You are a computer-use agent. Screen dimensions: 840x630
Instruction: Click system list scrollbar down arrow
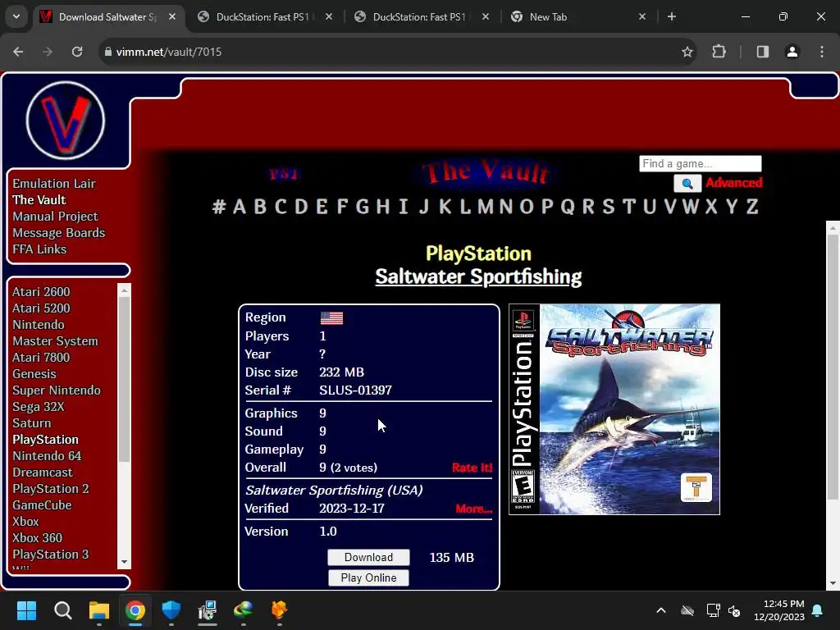[125, 562]
